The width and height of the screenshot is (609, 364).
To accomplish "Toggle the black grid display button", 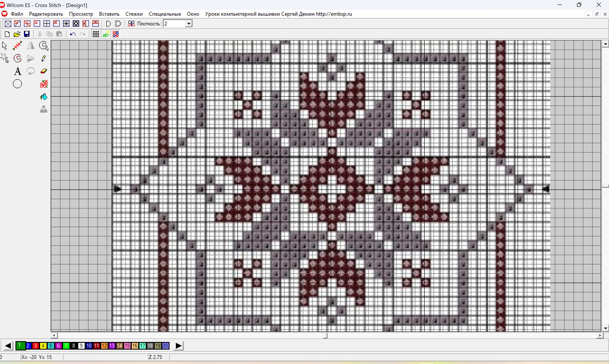I will click(96, 34).
